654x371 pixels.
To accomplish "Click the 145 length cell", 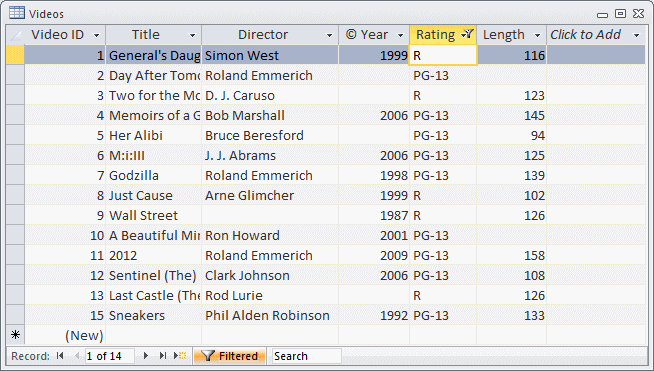I will coord(512,116).
